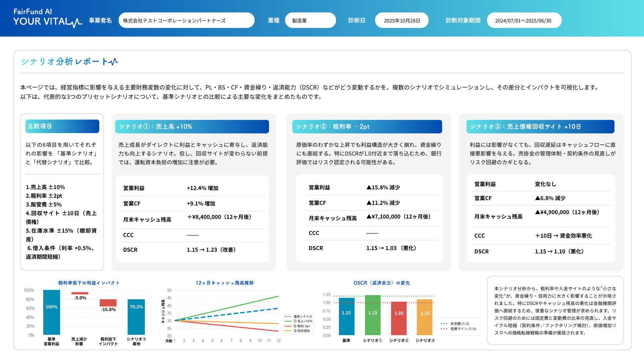Open the 診断日 date field
The image size is (644, 362).
401,20
